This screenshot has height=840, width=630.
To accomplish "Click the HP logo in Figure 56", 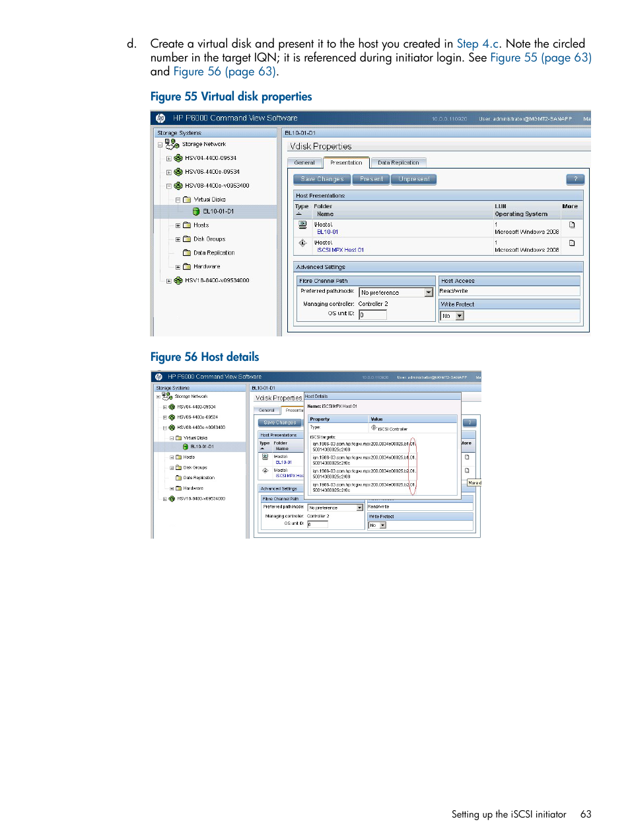I will (x=158, y=377).
